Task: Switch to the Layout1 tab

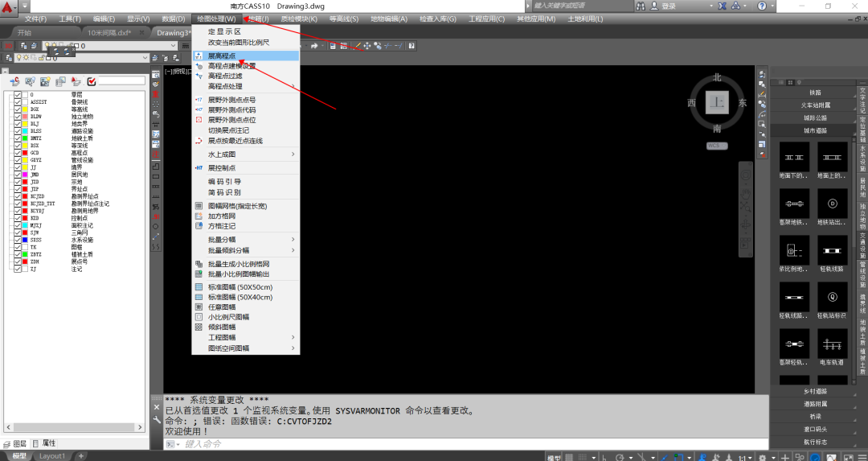Action: pyautogui.click(x=52, y=456)
